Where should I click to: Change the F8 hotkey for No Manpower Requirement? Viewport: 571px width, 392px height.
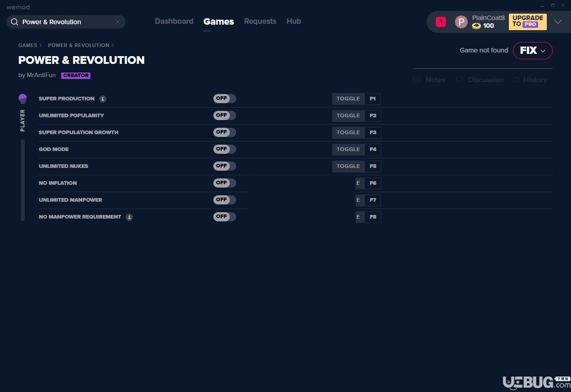[373, 217]
